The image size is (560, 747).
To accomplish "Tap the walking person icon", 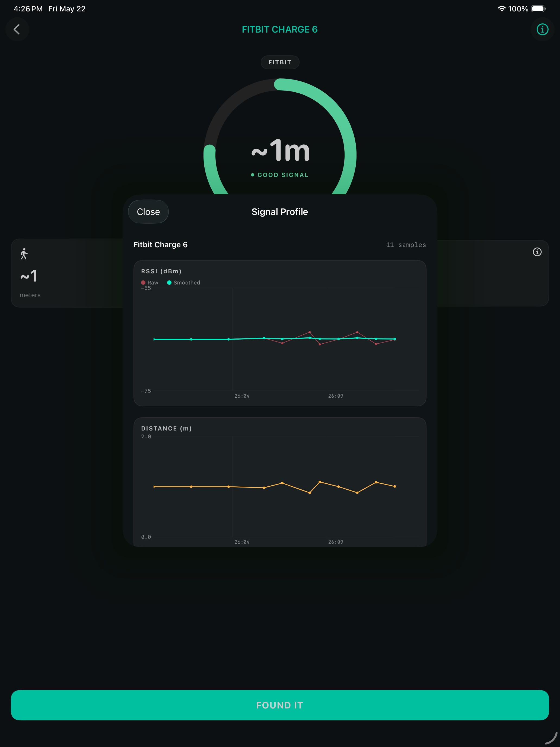I will tap(24, 254).
